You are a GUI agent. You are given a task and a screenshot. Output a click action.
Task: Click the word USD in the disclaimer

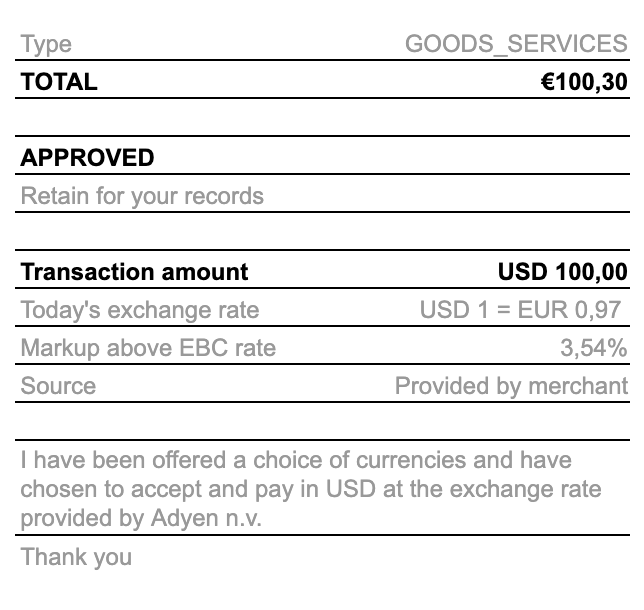351,489
